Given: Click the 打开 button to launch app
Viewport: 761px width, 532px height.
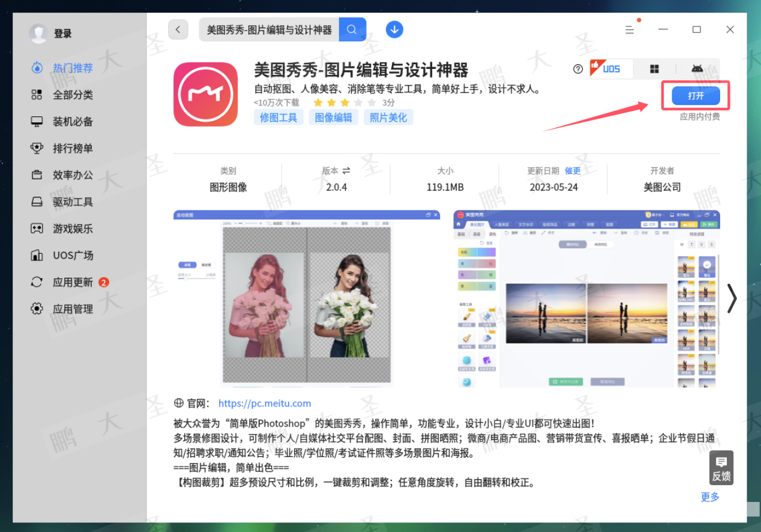Looking at the screenshot, I should pos(696,96).
